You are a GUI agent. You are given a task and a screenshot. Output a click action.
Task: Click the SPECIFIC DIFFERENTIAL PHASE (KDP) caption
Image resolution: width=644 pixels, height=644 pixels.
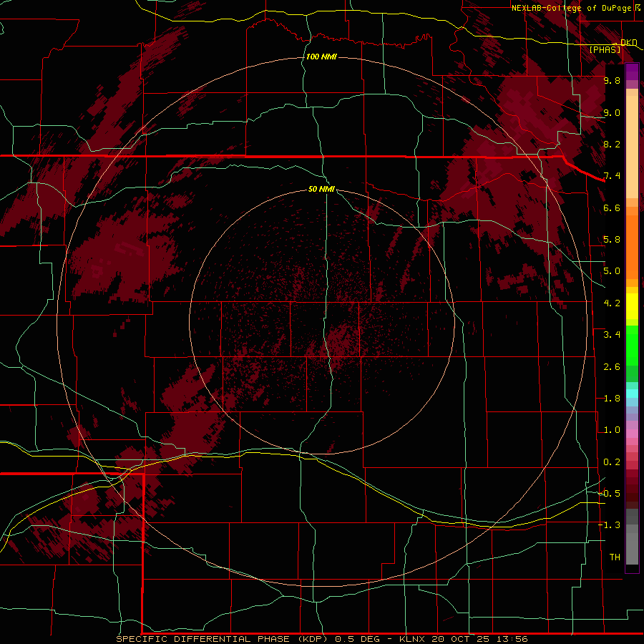(222, 639)
